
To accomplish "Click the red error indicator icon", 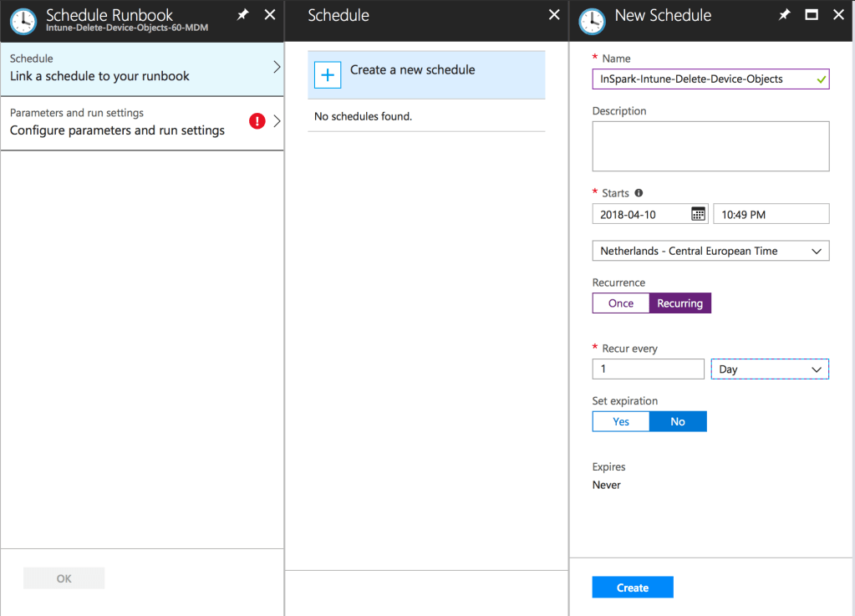I will (257, 121).
